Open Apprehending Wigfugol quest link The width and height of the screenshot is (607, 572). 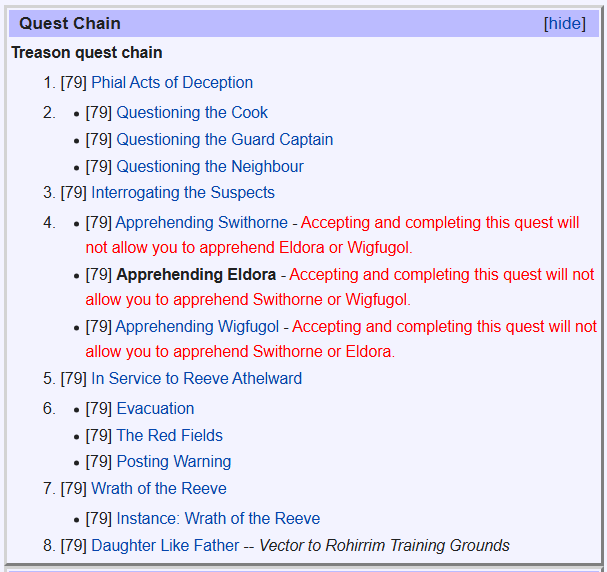click(197, 326)
